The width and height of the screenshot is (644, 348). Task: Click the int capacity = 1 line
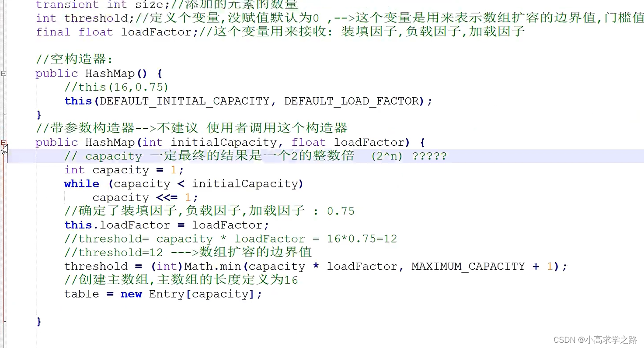[x=122, y=170]
